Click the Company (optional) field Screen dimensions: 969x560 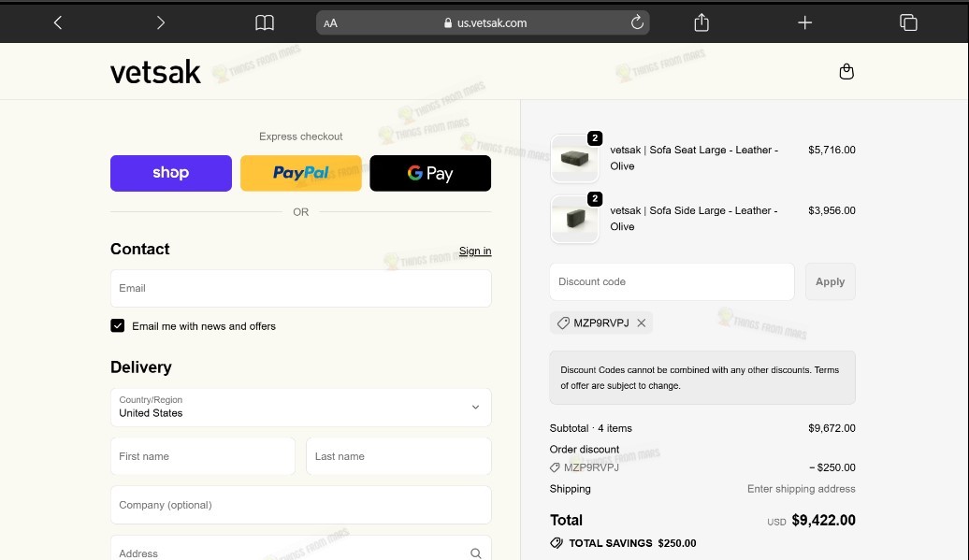pos(301,505)
